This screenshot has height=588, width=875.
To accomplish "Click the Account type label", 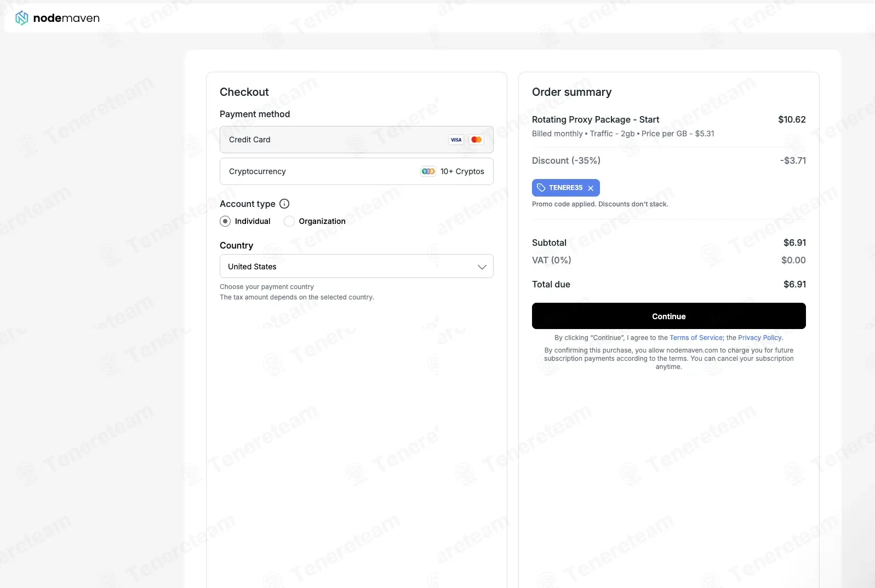I will 248,204.
